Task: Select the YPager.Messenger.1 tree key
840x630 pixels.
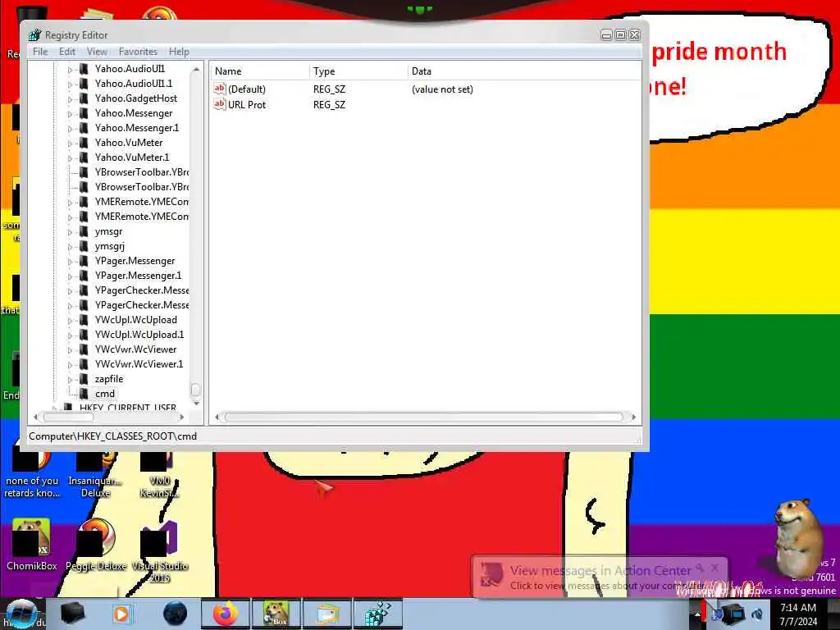Action: pos(138,276)
